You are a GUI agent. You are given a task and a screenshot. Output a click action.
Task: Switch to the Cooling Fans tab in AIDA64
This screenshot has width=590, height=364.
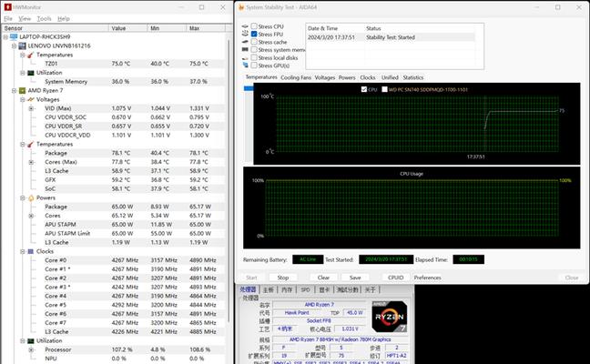(x=296, y=77)
